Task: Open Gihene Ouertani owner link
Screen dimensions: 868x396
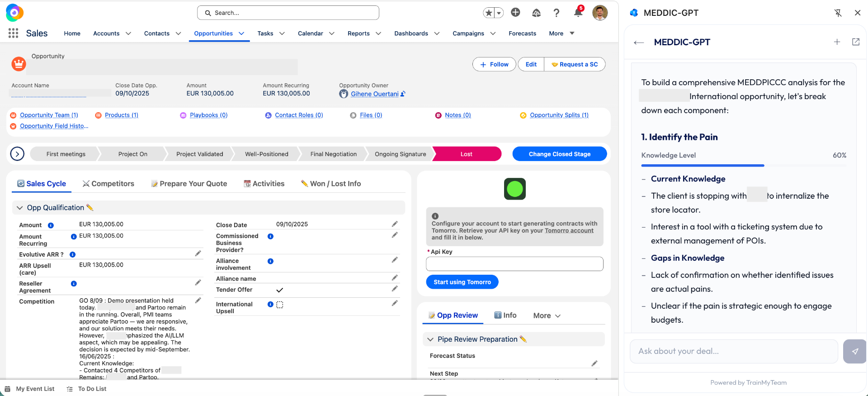Action: 375,94
